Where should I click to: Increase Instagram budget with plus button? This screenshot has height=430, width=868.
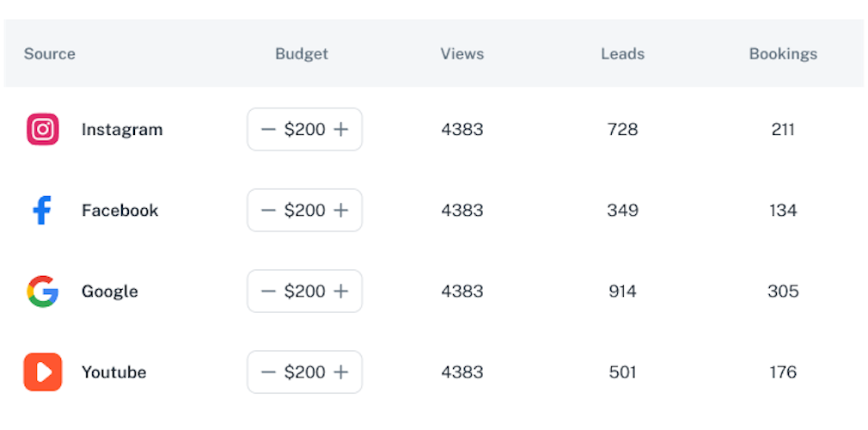341,129
